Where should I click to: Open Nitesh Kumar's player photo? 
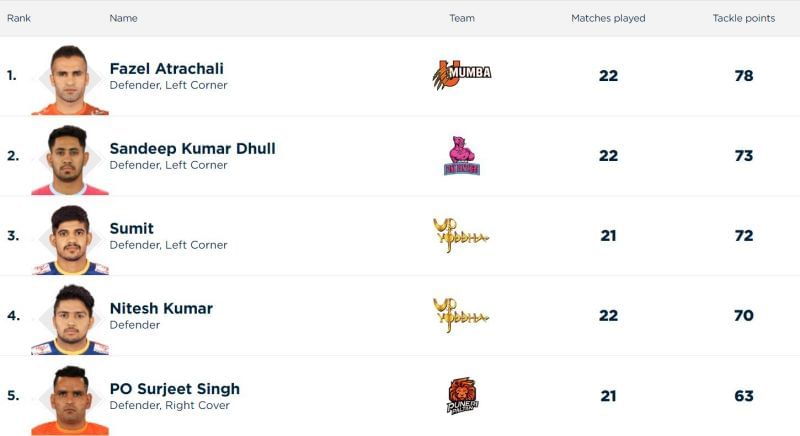point(69,320)
